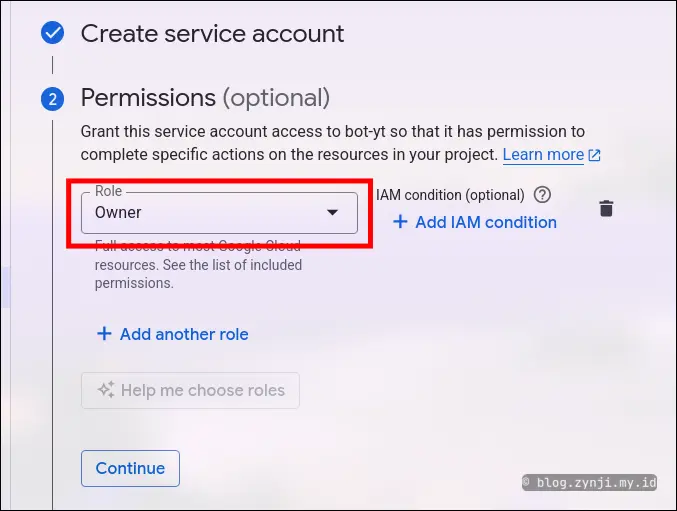Click Add IAM condition

[485, 222]
